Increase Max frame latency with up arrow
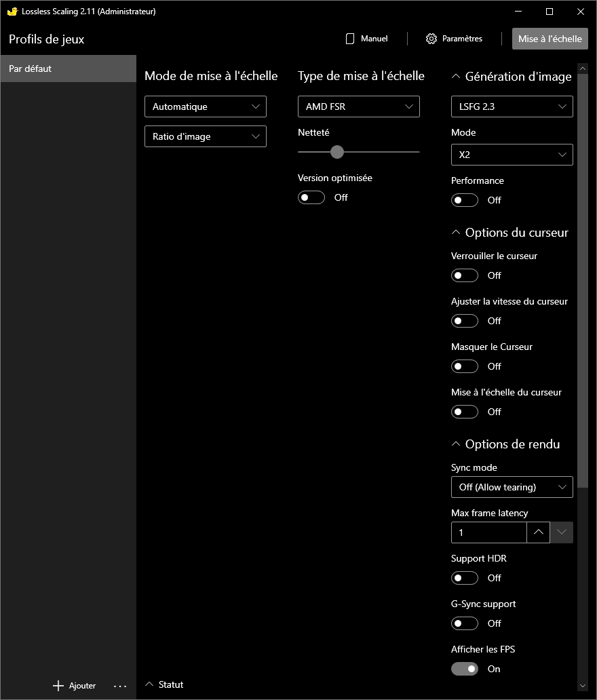The width and height of the screenshot is (597, 700). coord(538,532)
